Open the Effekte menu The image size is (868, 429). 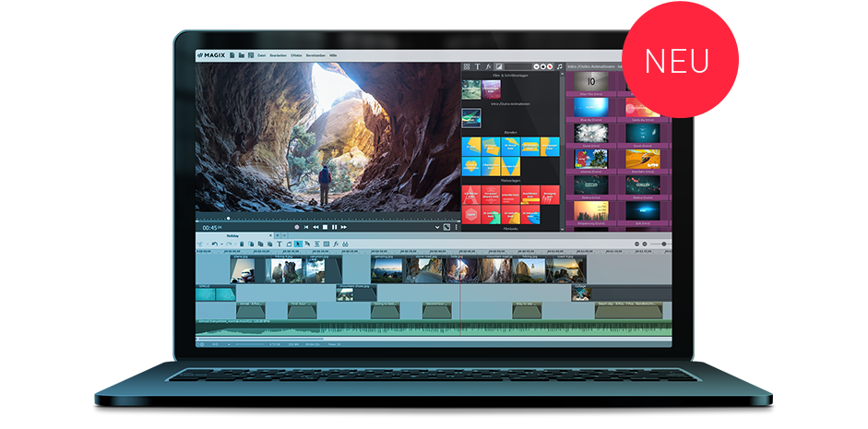pyautogui.click(x=296, y=55)
